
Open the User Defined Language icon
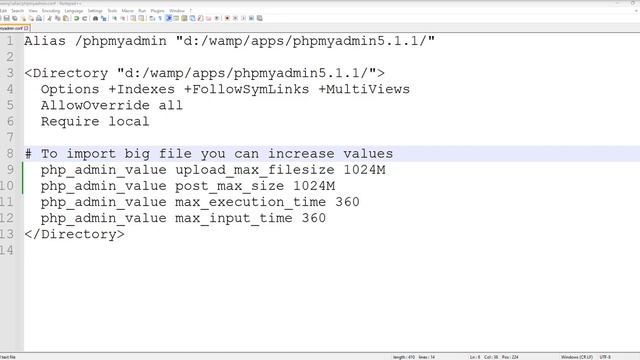(x=176, y=18)
